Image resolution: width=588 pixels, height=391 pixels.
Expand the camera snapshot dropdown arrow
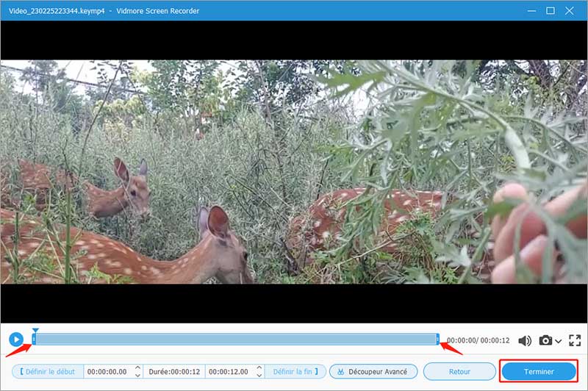tap(559, 342)
